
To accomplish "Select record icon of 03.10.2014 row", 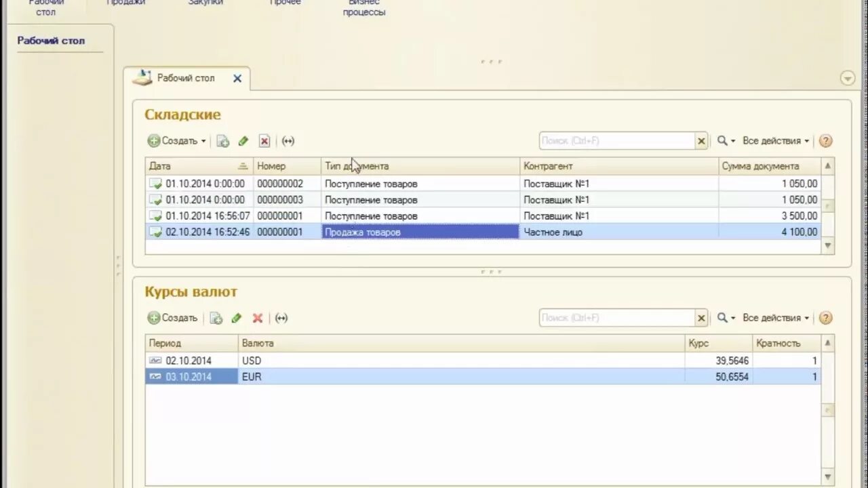I will tap(155, 377).
